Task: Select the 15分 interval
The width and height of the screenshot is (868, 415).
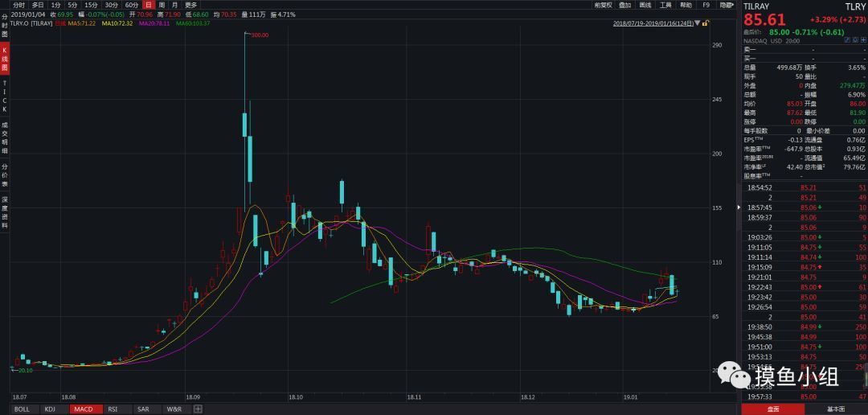Action: (91, 5)
